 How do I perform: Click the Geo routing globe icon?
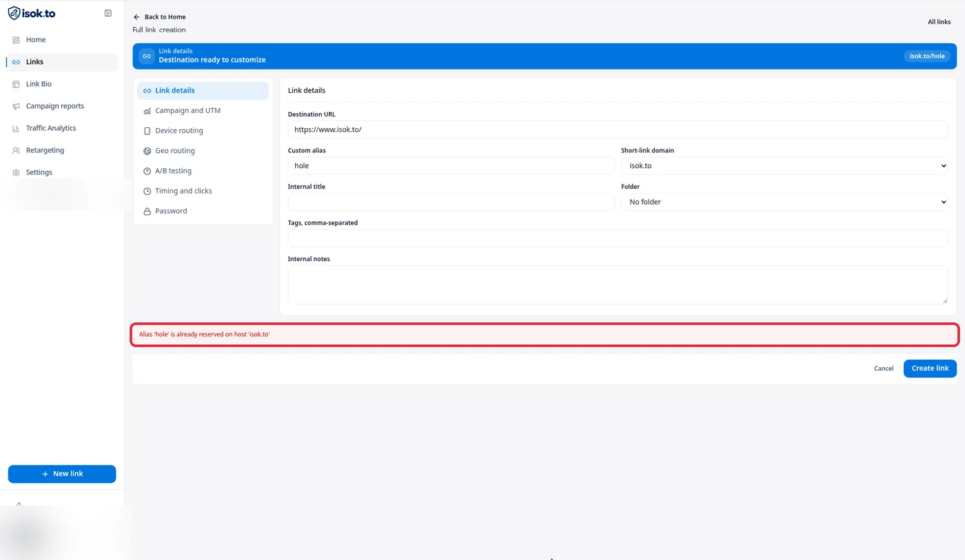[147, 151]
